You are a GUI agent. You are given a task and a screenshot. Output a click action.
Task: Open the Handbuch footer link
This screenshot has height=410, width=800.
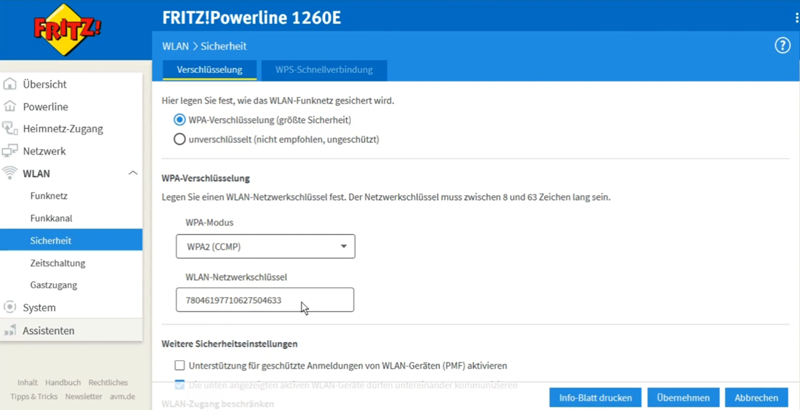coord(63,382)
